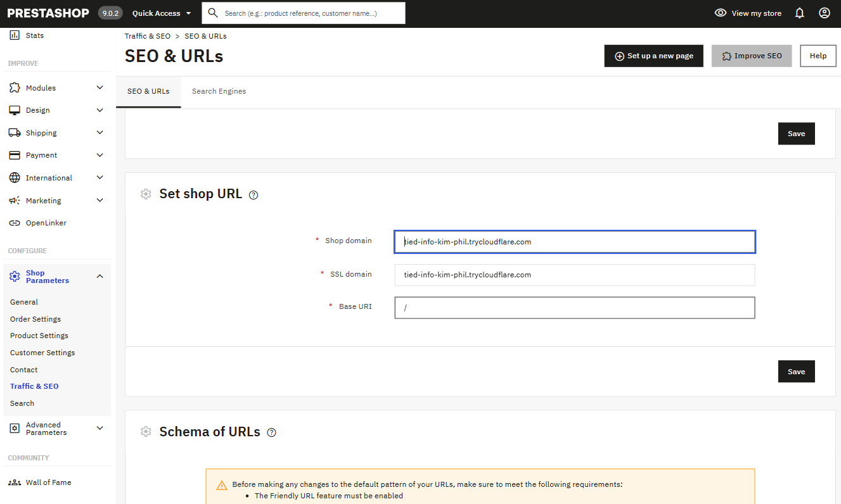Switch to the SEO & URLs tab
This screenshot has height=504, width=841.
click(148, 91)
